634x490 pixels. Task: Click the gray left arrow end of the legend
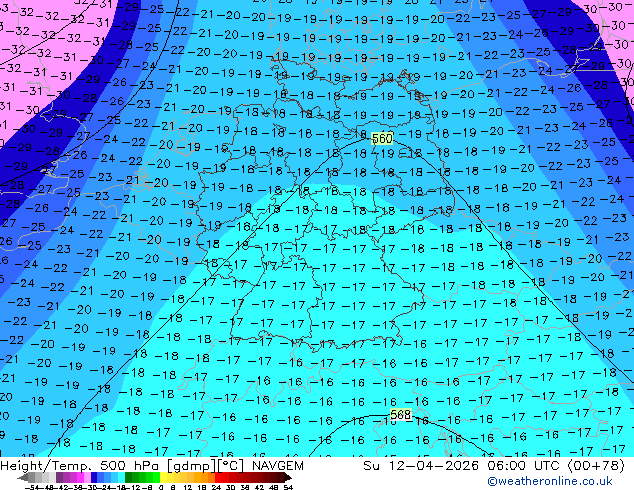click(x=22, y=478)
